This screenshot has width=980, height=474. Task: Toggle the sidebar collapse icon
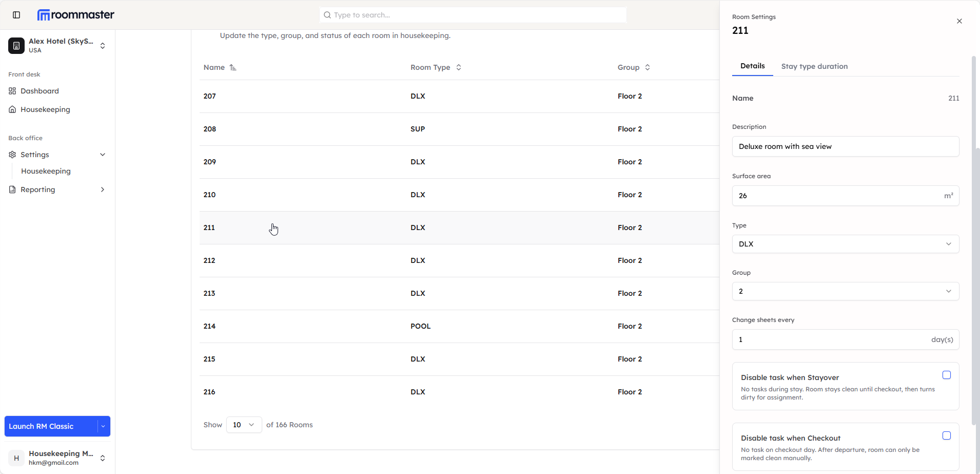pos(16,15)
